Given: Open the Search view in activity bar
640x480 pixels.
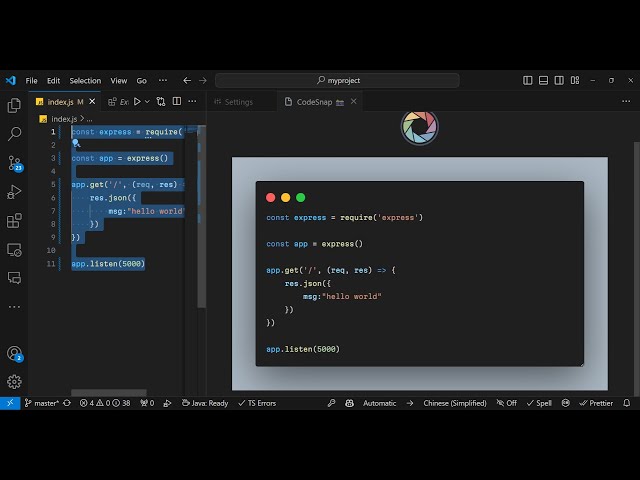Looking at the screenshot, I should click(14, 133).
